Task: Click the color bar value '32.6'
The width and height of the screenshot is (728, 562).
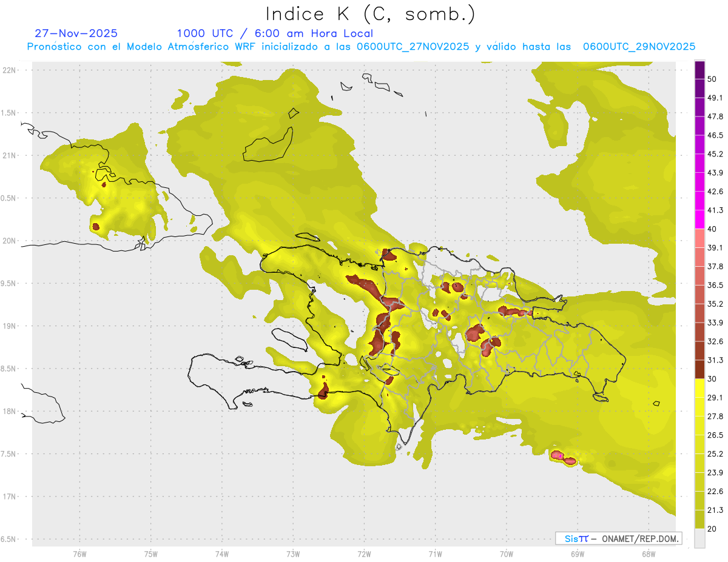Action: pyautogui.click(x=715, y=341)
